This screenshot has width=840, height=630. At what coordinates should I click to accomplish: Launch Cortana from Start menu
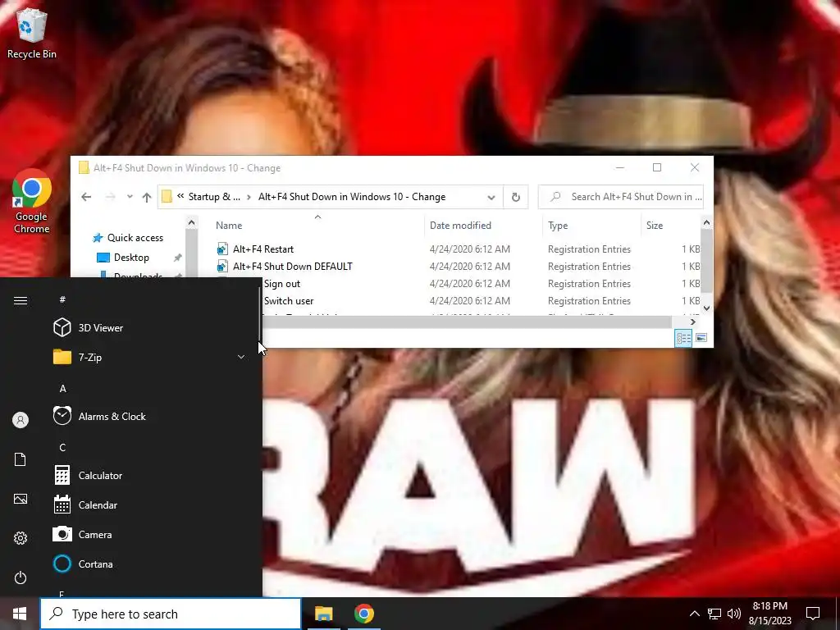150,564
